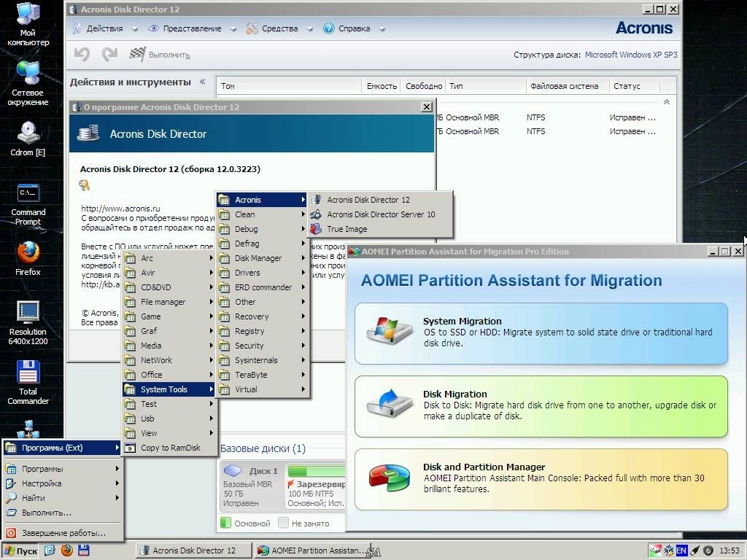Viewport: 747px width, 560px height.
Task: Open the File manager programs folder
Action: [x=169, y=302]
